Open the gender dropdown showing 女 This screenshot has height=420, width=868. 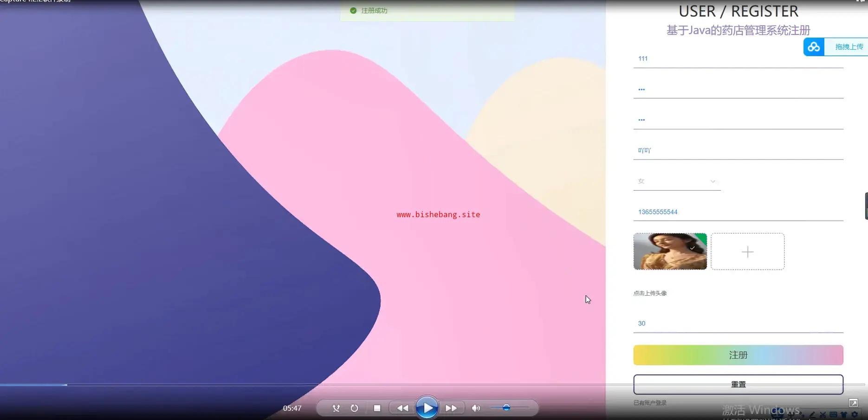coord(677,181)
